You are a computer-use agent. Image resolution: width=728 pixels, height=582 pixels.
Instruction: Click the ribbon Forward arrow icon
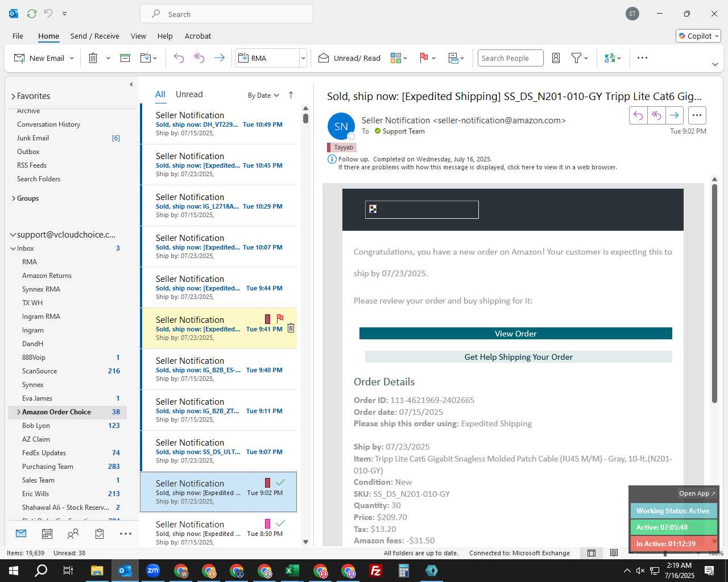(219, 58)
